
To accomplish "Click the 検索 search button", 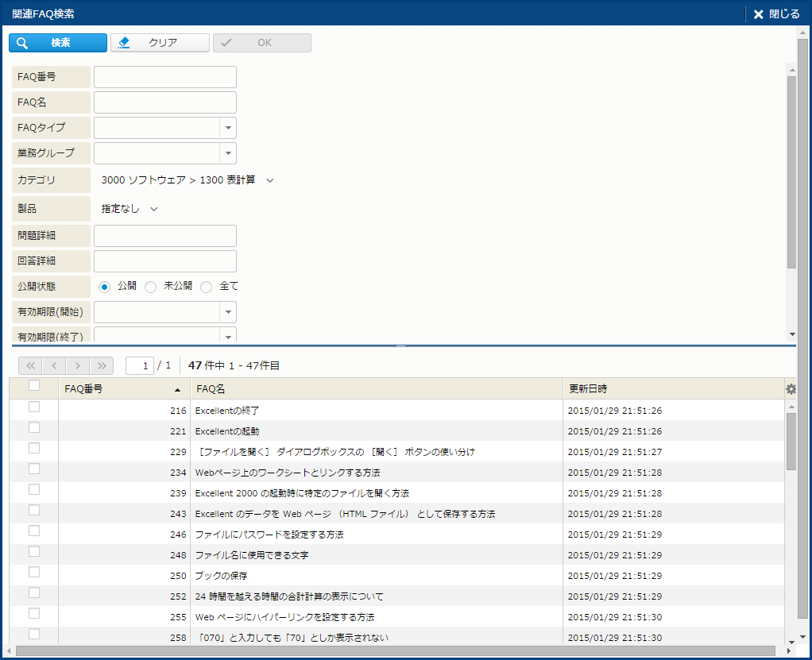I will click(x=58, y=43).
